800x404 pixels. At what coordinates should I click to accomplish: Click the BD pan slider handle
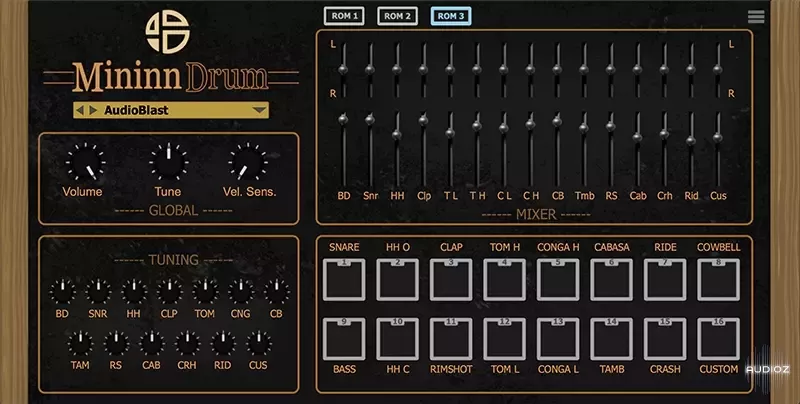pos(343,69)
